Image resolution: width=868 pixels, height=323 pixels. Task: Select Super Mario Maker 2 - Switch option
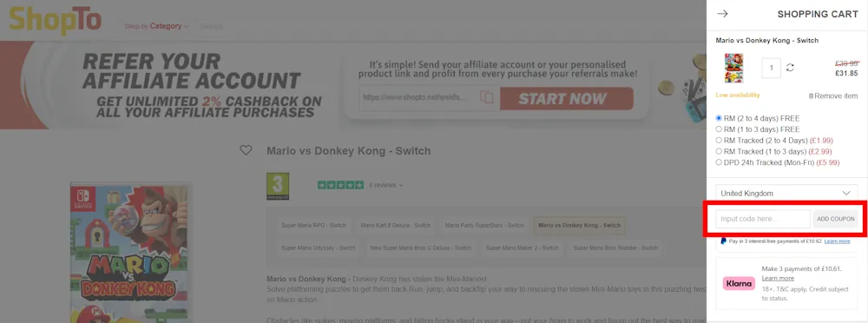point(522,247)
